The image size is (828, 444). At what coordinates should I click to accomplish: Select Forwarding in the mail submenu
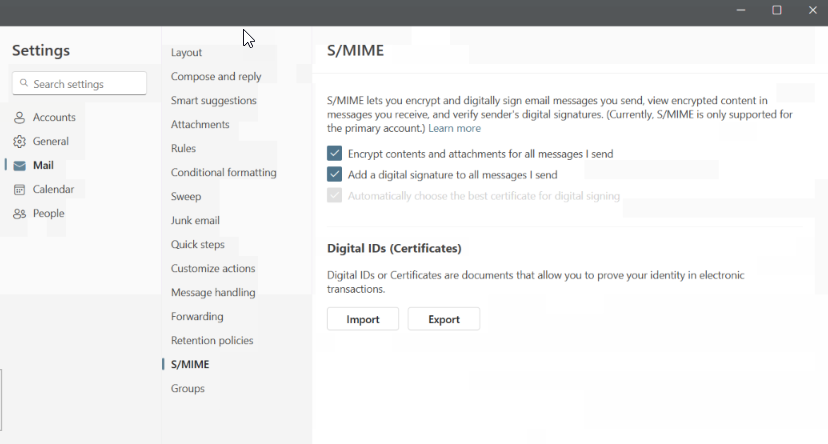tap(197, 316)
